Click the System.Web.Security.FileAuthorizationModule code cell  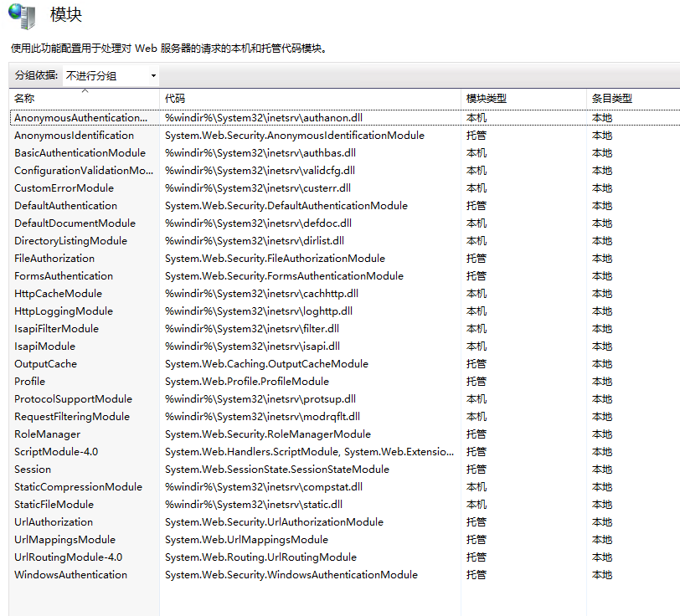point(275,259)
